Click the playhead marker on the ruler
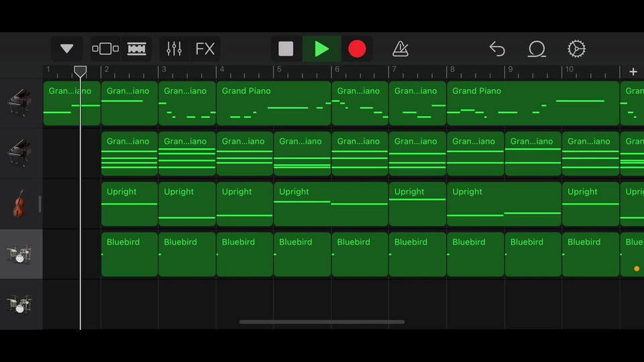 point(80,72)
